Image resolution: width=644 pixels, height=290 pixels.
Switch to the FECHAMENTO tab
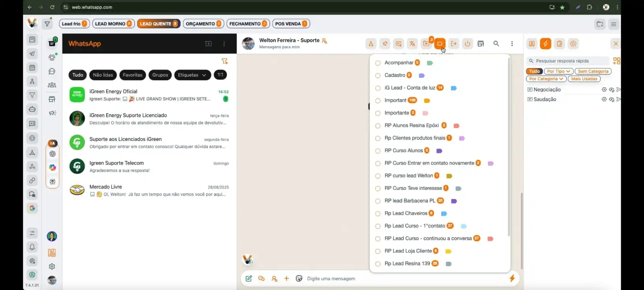pos(248,24)
